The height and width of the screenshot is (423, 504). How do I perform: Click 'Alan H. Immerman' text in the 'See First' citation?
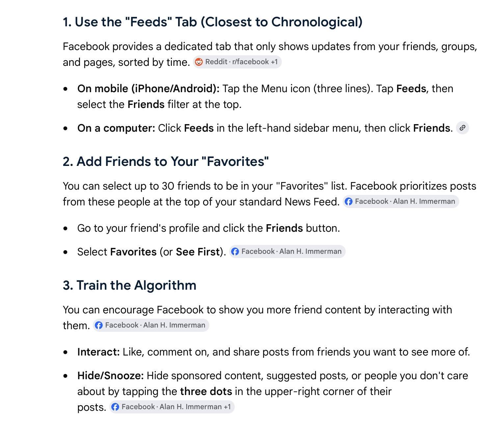pos(310,251)
